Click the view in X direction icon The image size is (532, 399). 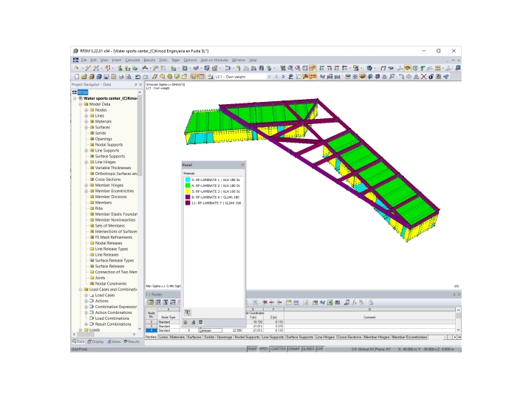coord(322,68)
